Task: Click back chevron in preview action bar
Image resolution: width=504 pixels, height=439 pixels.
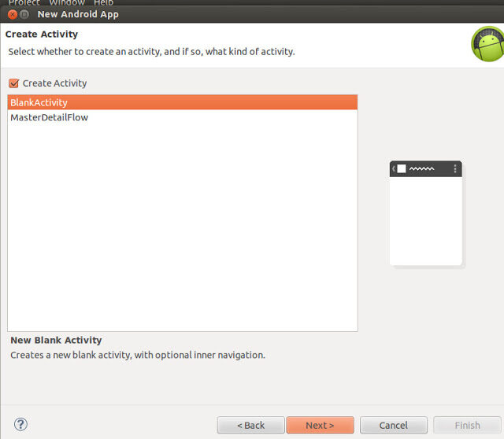Action: coord(393,168)
